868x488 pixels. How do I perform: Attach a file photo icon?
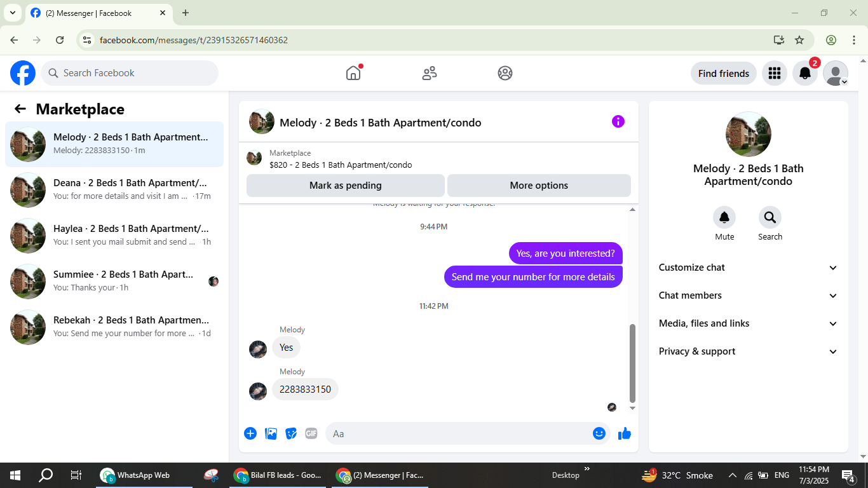point(271,433)
